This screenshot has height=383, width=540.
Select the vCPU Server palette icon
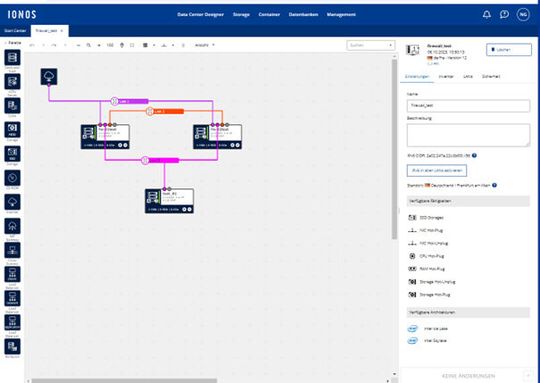pos(12,82)
